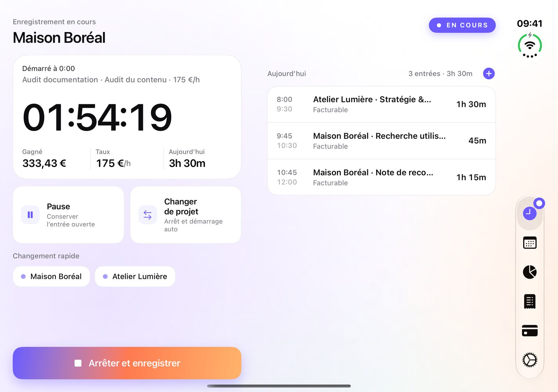
Task: Open the timer tab in sidebar
Action: (529, 213)
